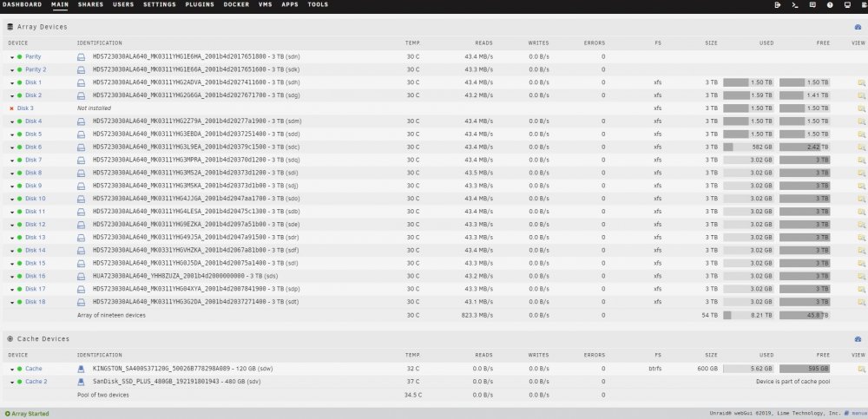
Task: Click the 'Array of nineteen devices' summary text
Action: [111, 315]
